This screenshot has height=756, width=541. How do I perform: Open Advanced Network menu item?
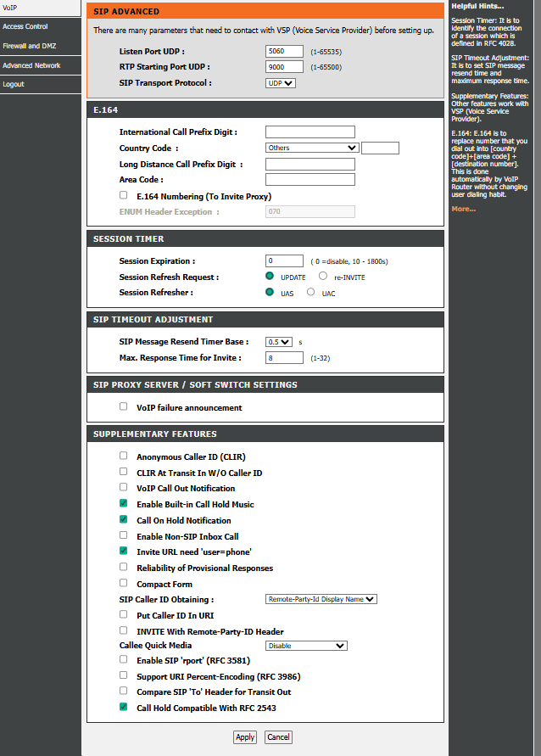coord(31,65)
